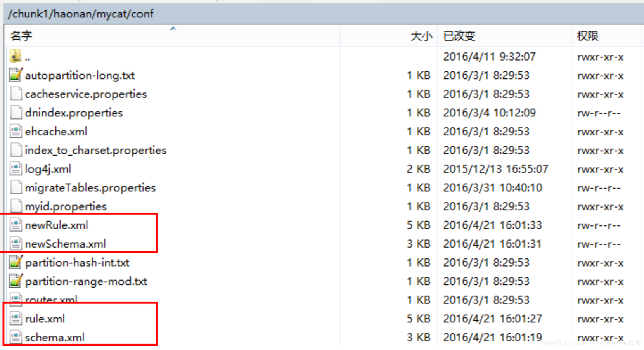Screen dimensions: 644x350
Task: Click the date 2016/4/21 16:01:33
Action: click(493, 225)
